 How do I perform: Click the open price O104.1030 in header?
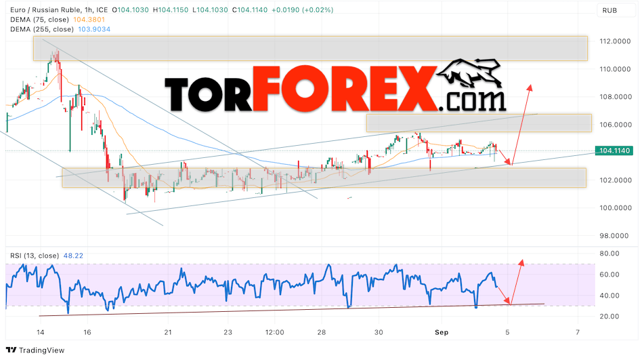pyautogui.click(x=130, y=10)
